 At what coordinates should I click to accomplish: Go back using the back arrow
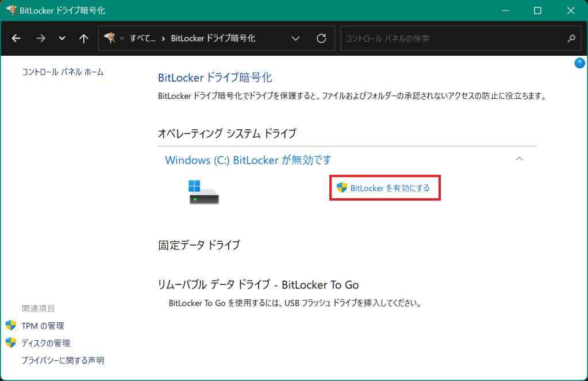tap(16, 39)
